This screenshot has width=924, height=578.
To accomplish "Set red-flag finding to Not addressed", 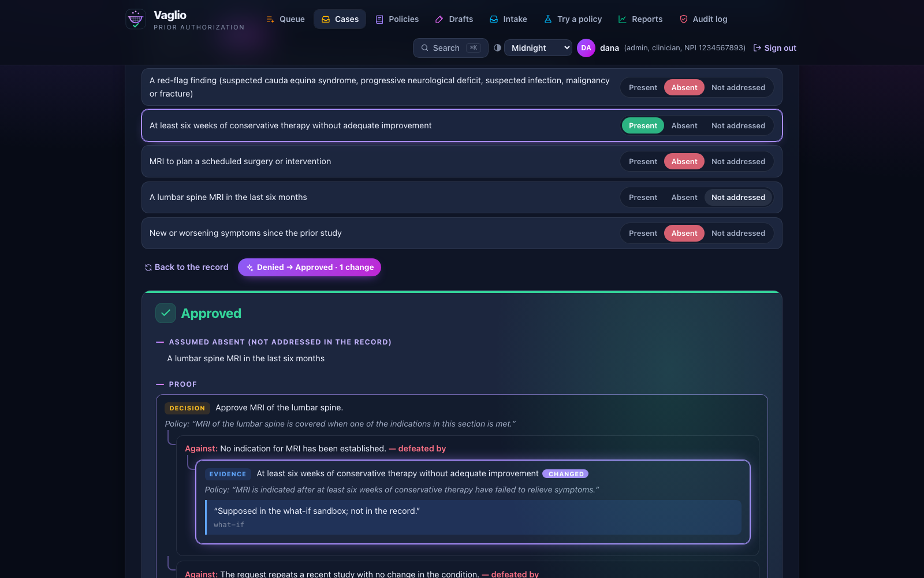I will pos(738,87).
